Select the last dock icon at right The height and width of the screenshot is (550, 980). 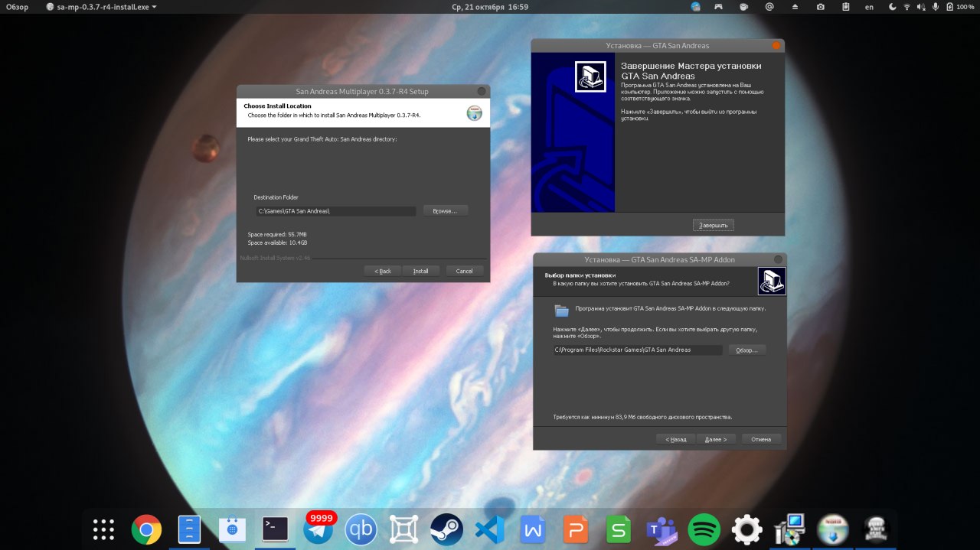pyautogui.click(x=875, y=529)
